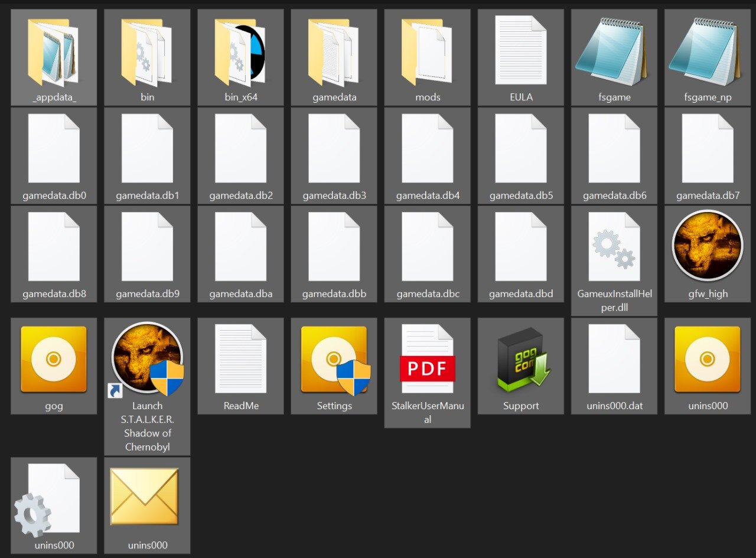This screenshot has height=558, width=756.
Task: Select the Launch S.T.A.L.K.E.R. Shadow of Chernobyl shortcut
Action: tap(147, 387)
